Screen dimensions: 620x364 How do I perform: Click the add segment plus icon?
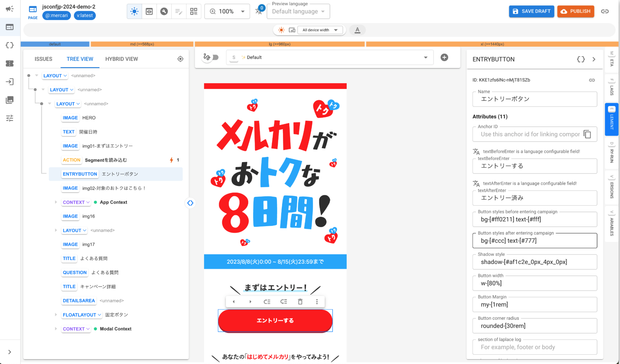444,58
